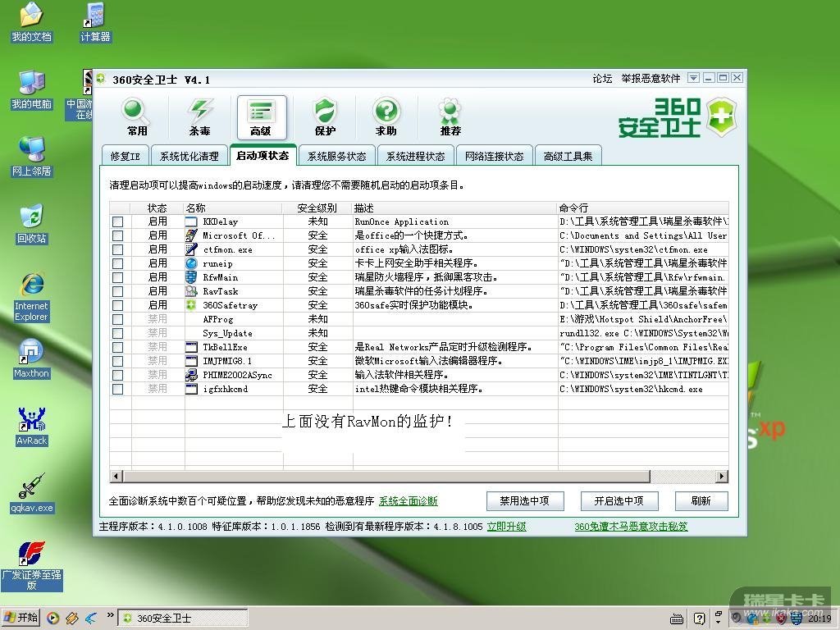Open the 360免遭木马恶意攻击秘笈 link

coord(631,527)
